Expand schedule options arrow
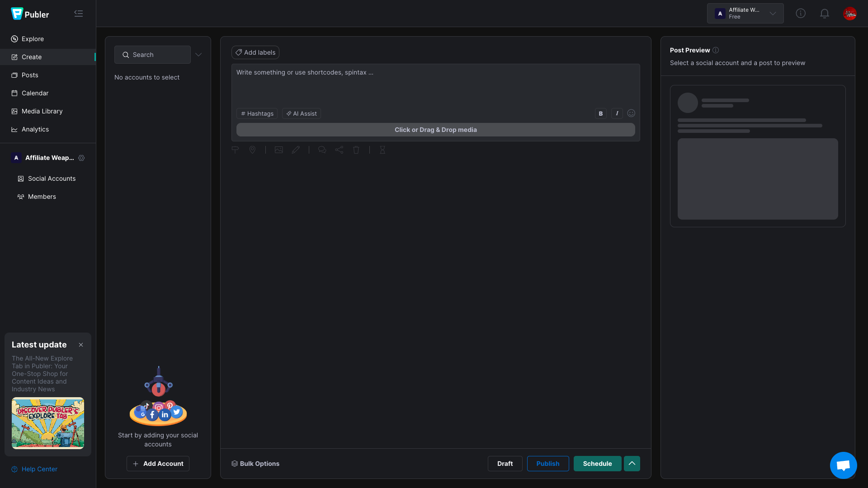Image resolution: width=868 pixels, height=488 pixels. coord(632,464)
